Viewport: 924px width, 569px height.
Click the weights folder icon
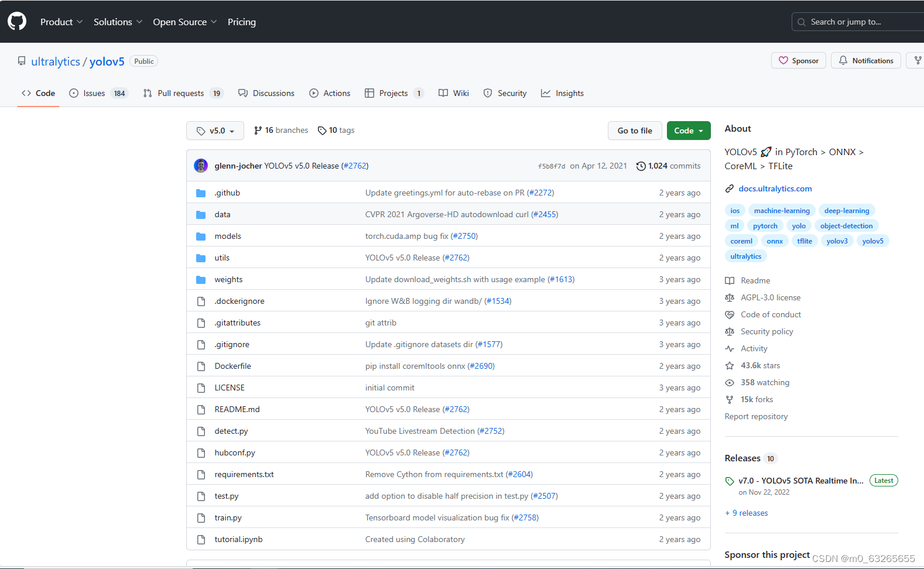tap(201, 280)
